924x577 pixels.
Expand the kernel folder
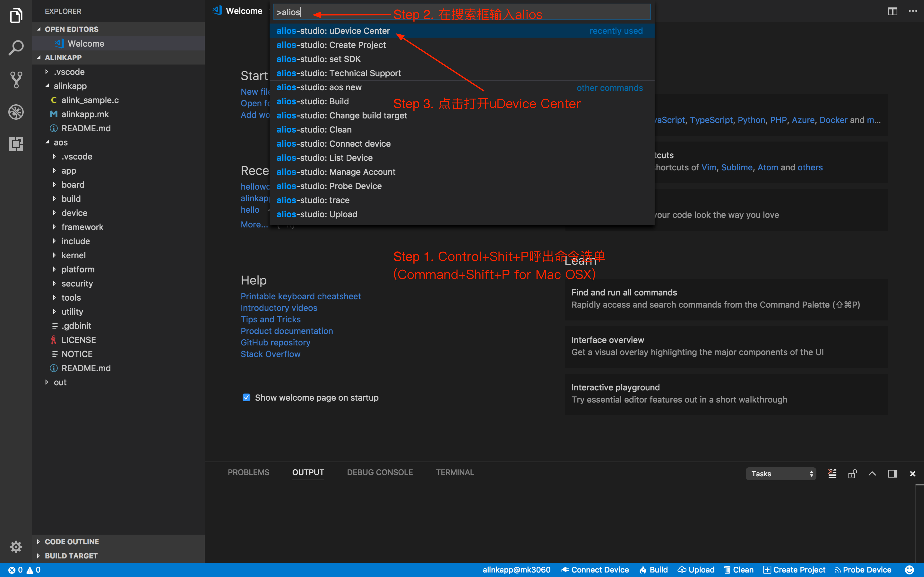pos(73,255)
